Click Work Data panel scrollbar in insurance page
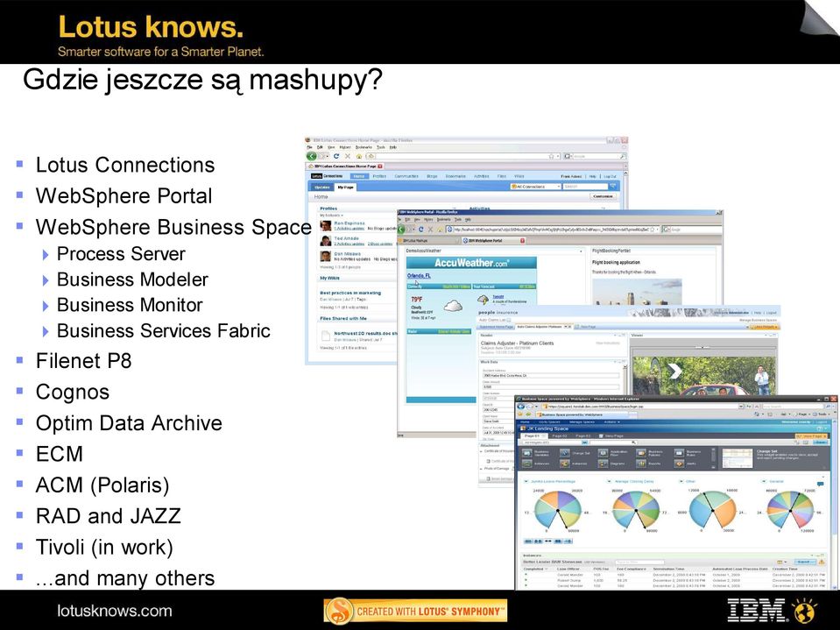 pos(625,380)
